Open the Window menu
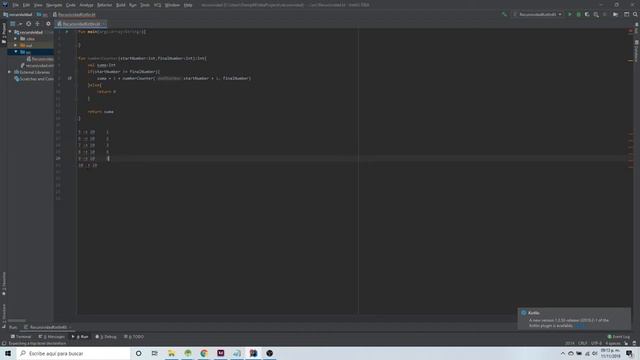The height and width of the screenshot is (360, 640). (x=172, y=5)
